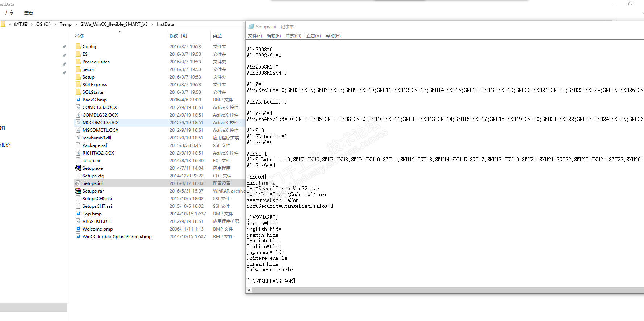This screenshot has width=644, height=321.
Task: Click InstData in the address bar
Action: pos(166,24)
